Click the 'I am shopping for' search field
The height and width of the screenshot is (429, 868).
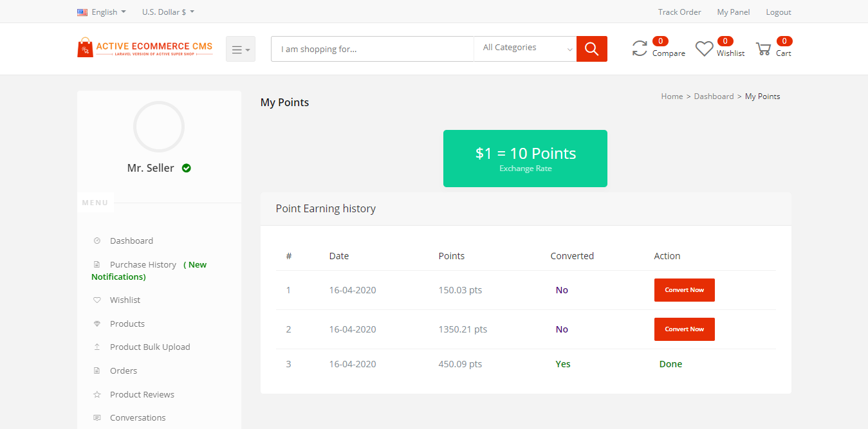point(372,49)
